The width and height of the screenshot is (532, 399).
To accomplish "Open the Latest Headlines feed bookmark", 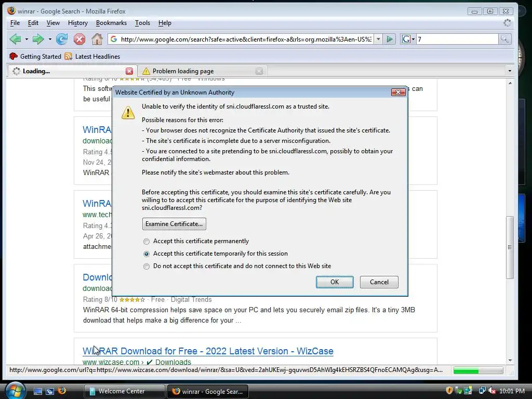I will pos(92,56).
